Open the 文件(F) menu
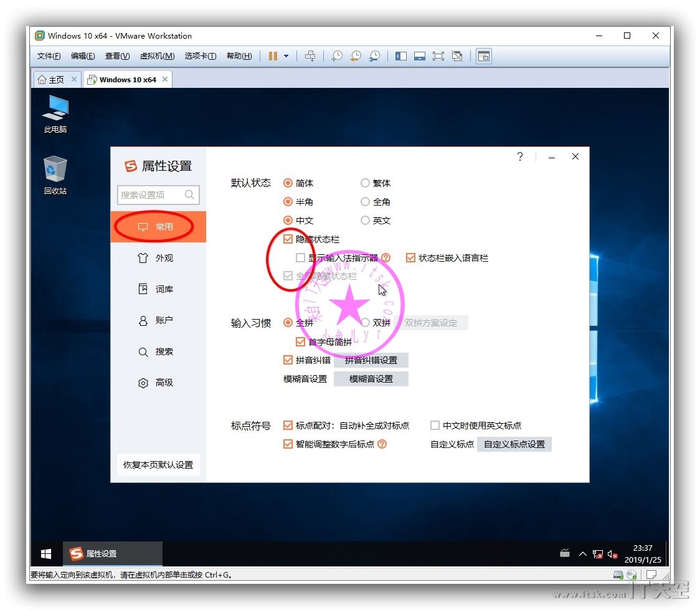 49,56
